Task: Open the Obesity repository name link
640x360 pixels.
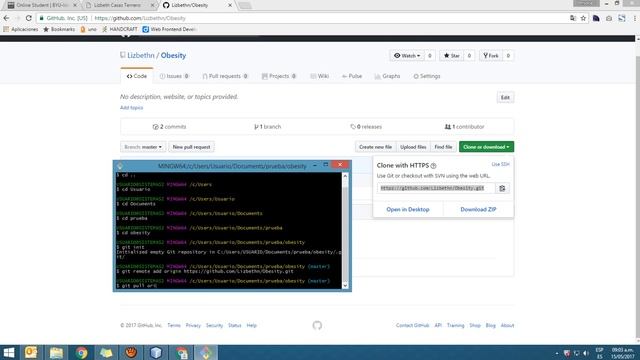Action: pos(173,56)
